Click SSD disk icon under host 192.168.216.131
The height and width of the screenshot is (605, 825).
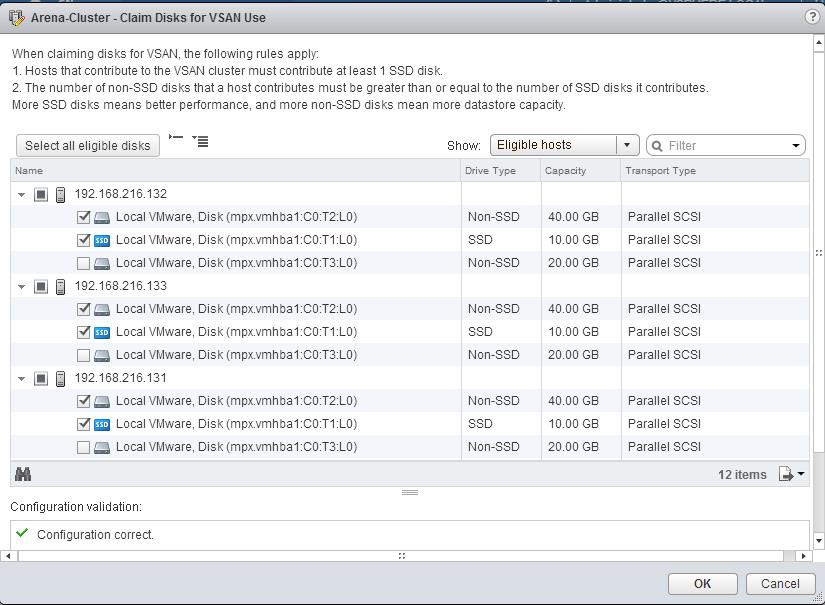coord(102,425)
